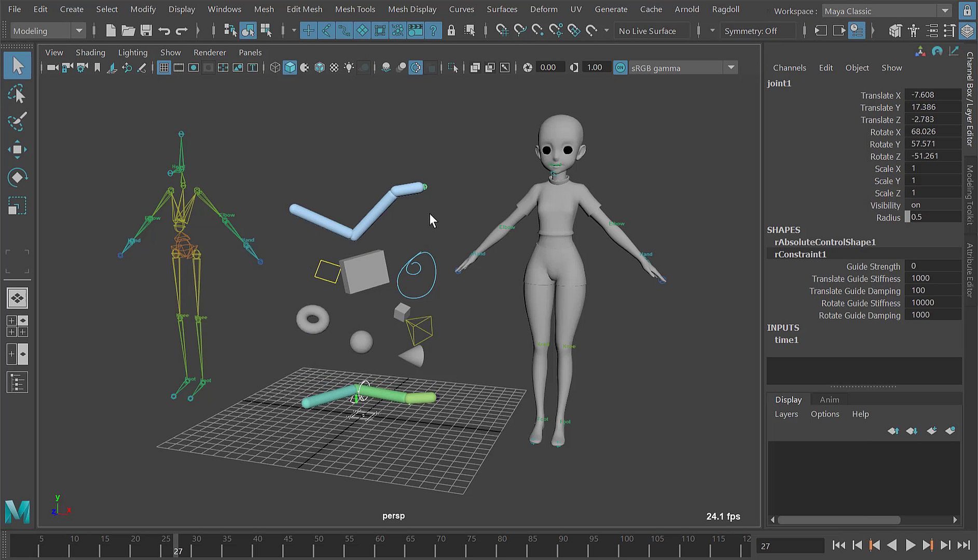Toggle the viewport grid display
978x560 pixels.
click(164, 68)
